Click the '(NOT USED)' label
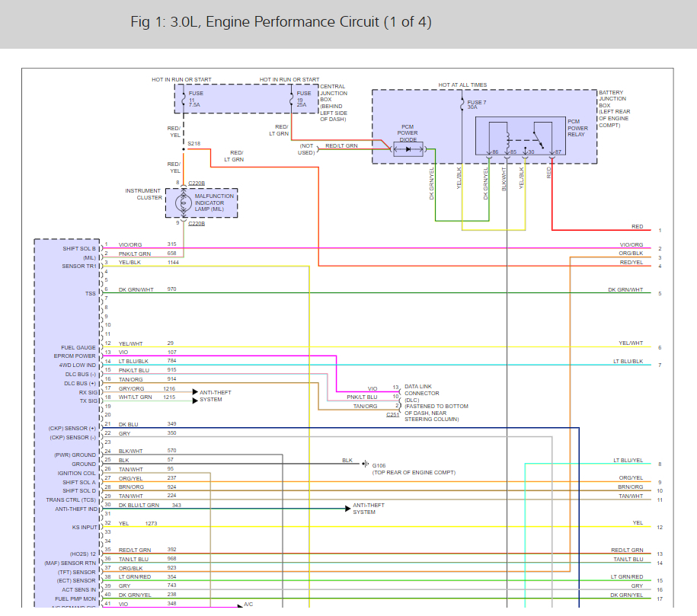 [307, 149]
